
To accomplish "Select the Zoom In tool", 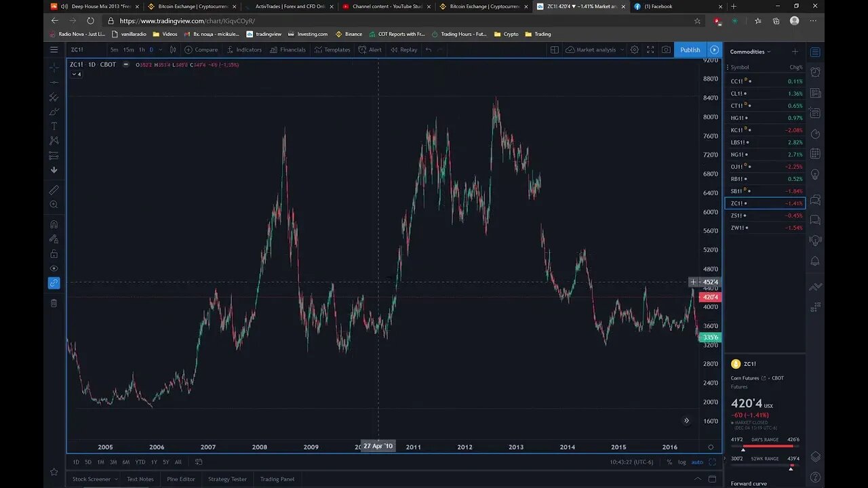I will pos(54,205).
